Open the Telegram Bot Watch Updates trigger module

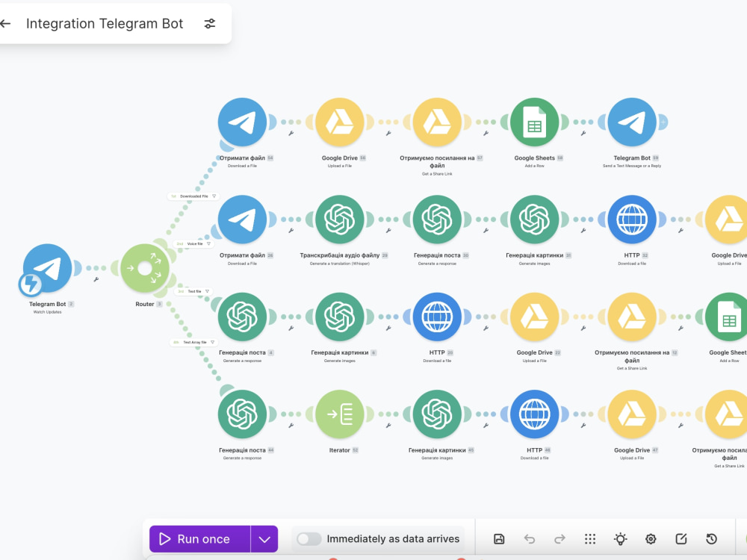coord(48,268)
